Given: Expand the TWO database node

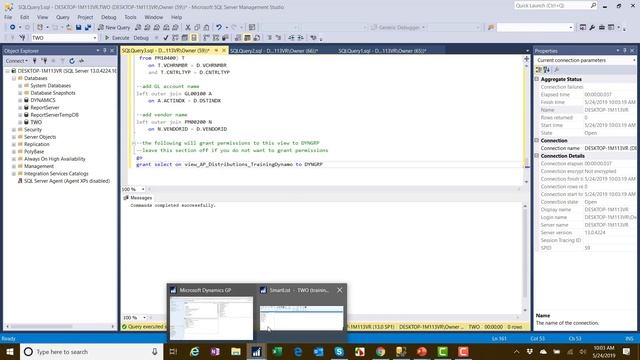Looking at the screenshot, I should pyautogui.click(x=20, y=122).
